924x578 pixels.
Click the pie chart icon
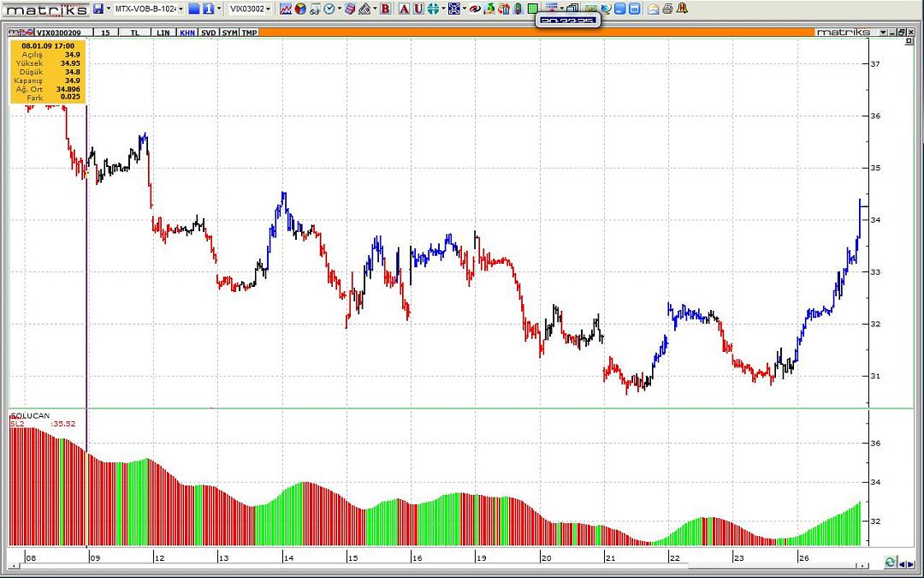click(x=300, y=9)
